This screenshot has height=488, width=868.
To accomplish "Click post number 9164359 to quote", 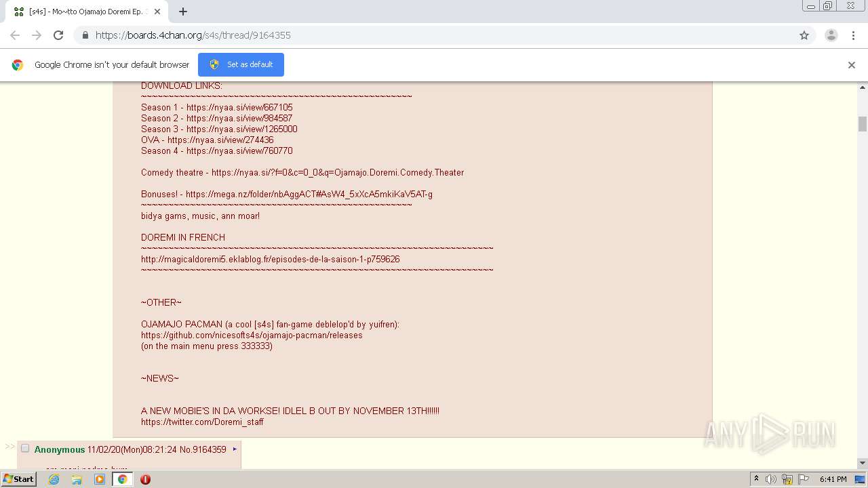I will (210, 449).
